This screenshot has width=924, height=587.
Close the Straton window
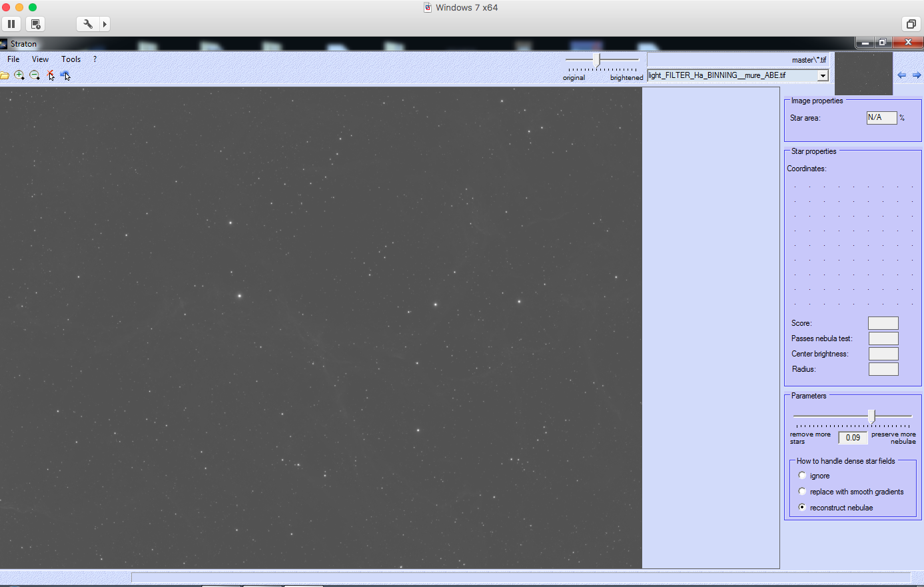pyautogui.click(x=907, y=43)
